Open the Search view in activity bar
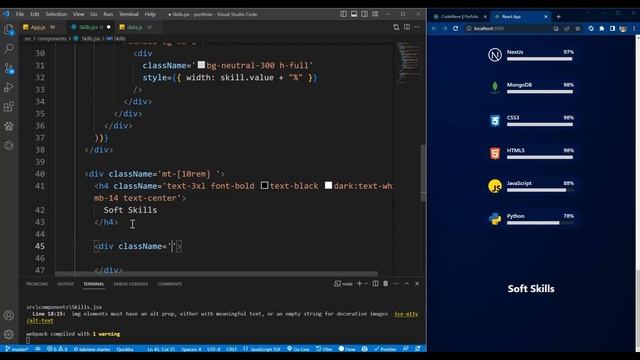This screenshot has width=640, height=360. pos(9,49)
